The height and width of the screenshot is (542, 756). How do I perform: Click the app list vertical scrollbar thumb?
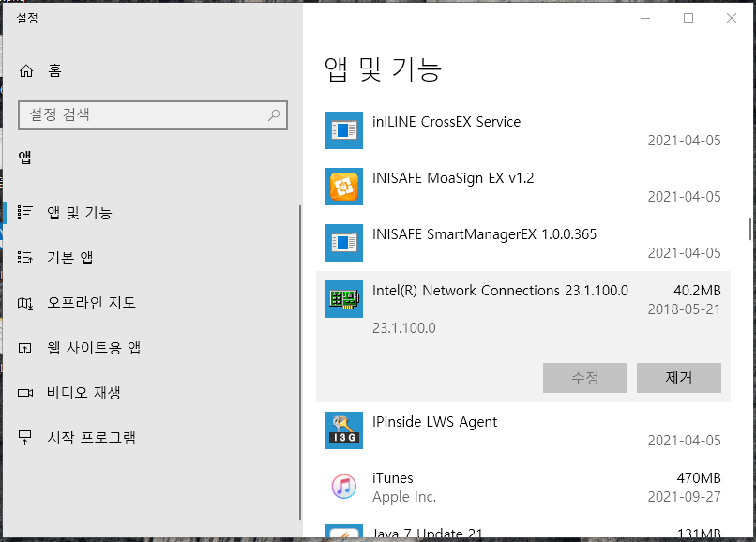pyautogui.click(x=750, y=229)
